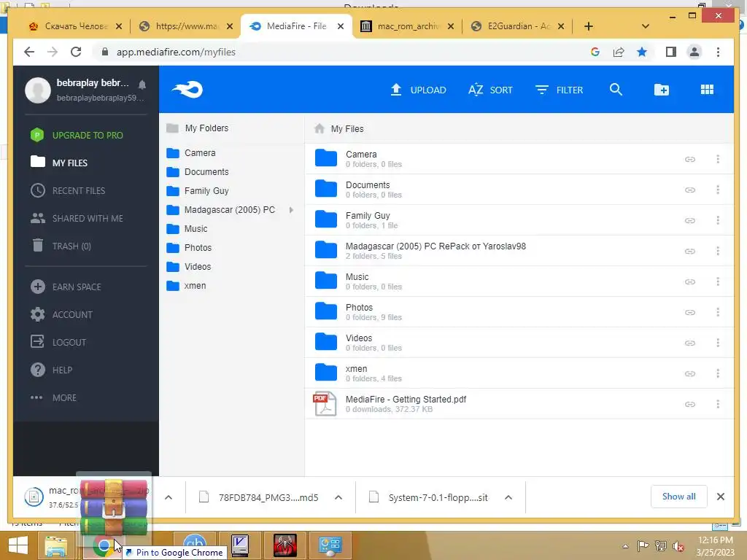Bookmark star in address bar

click(642, 52)
